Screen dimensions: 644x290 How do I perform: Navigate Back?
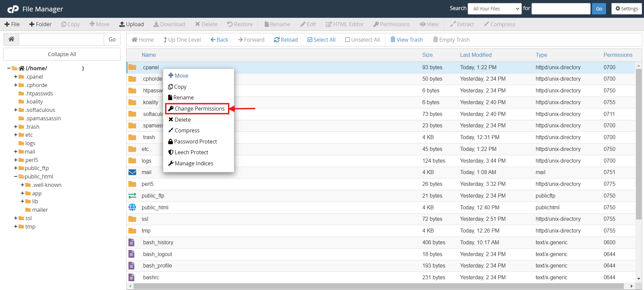[x=219, y=40]
